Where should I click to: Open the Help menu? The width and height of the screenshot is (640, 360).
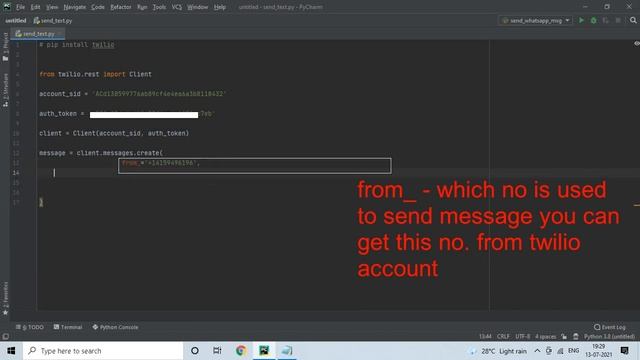220,7
